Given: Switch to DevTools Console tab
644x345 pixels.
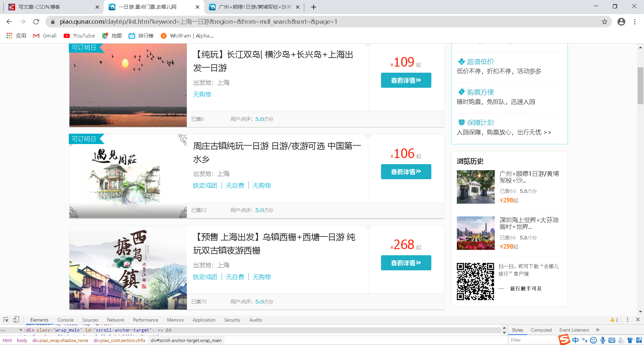Looking at the screenshot, I should click(x=65, y=320).
